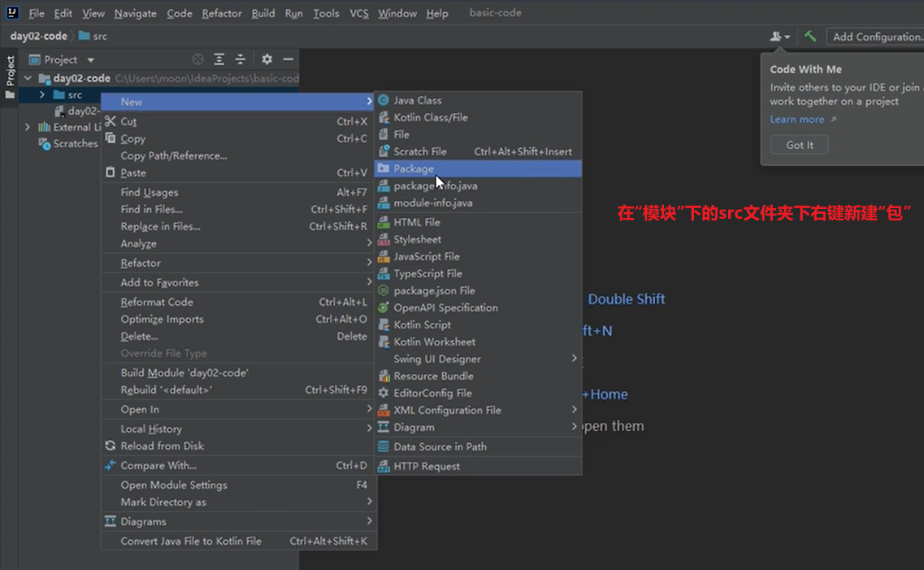
Task: Click the Data Source in Path icon
Action: [x=384, y=446]
